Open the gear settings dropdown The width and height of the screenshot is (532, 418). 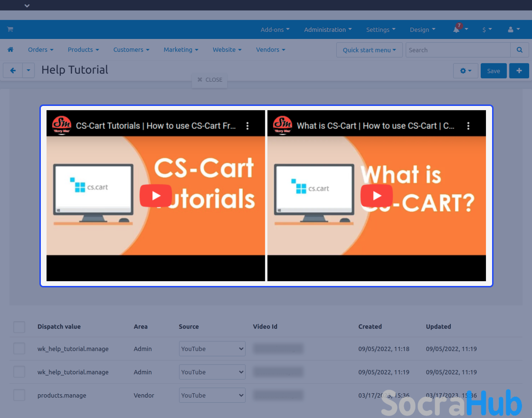(x=465, y=71)
